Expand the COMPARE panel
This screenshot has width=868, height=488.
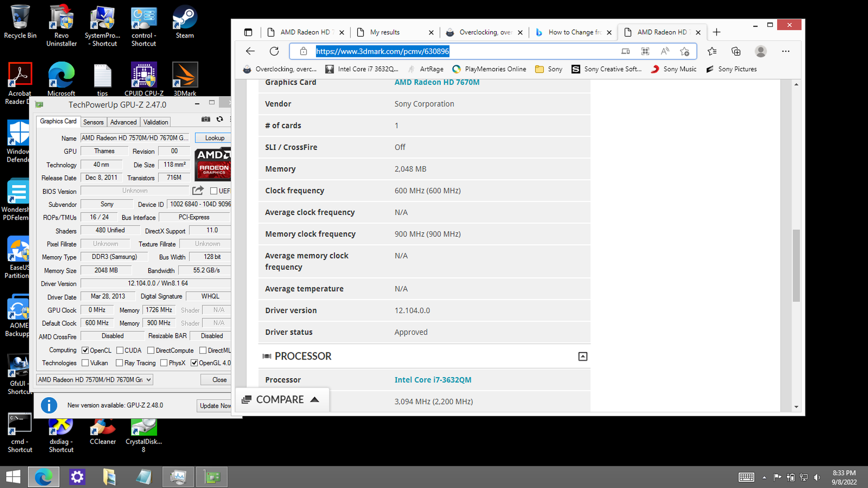click(x=282, y=399)
